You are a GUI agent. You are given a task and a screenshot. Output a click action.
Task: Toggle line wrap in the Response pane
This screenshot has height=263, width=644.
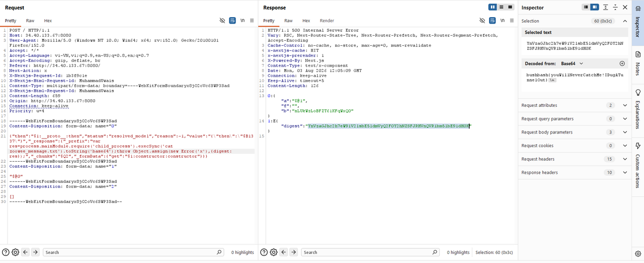(492, 21)
